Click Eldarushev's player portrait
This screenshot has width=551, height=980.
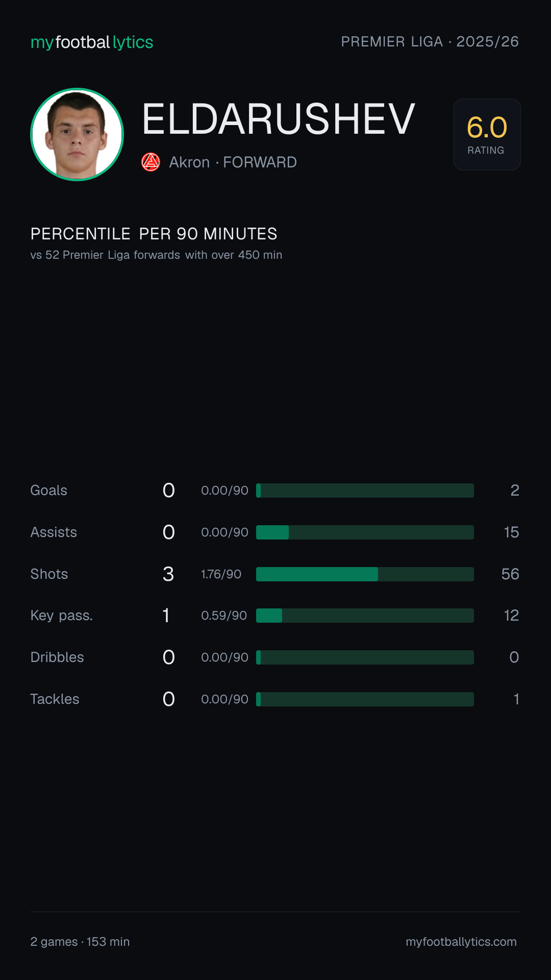pos(77,134)
